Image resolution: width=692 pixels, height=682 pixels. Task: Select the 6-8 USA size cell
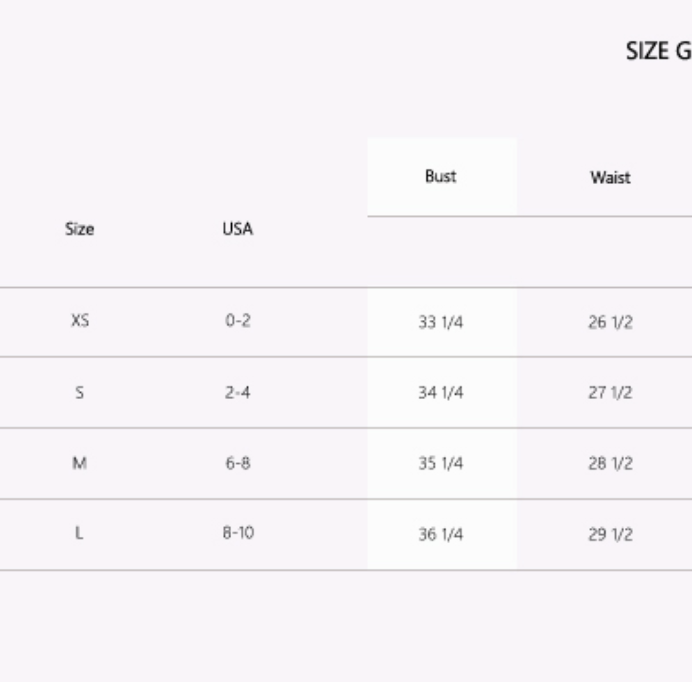[238, 463]
